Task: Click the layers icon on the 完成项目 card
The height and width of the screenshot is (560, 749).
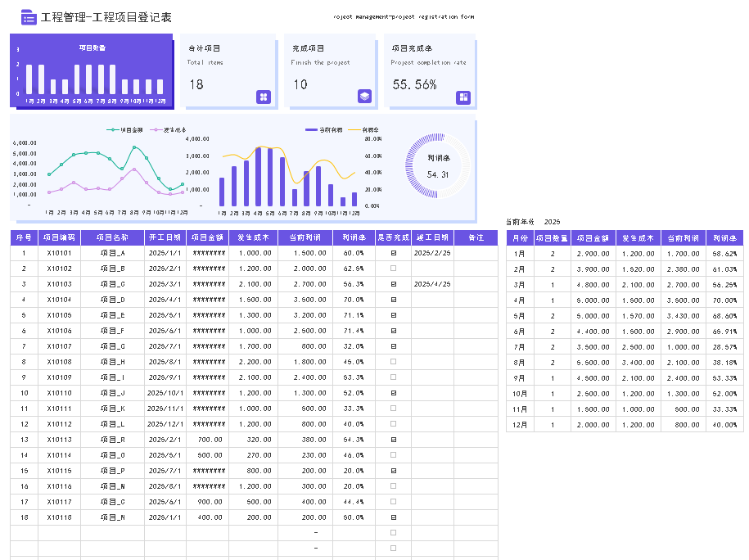Action: 365,97
